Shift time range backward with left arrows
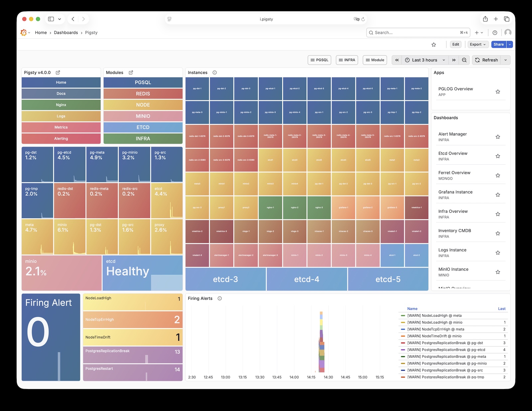Viewport: 532px width, 411px height. coord(397,60)
